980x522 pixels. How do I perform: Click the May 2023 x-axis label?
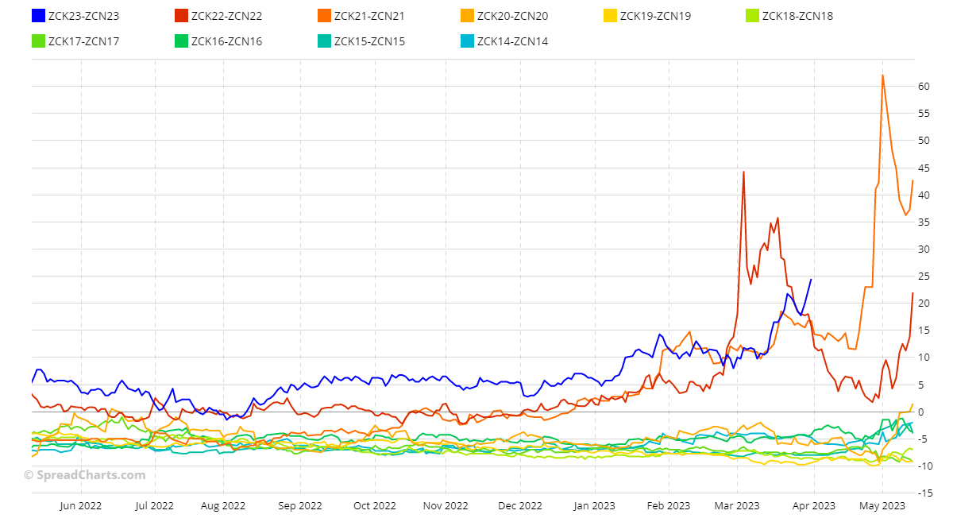point(882,505)
